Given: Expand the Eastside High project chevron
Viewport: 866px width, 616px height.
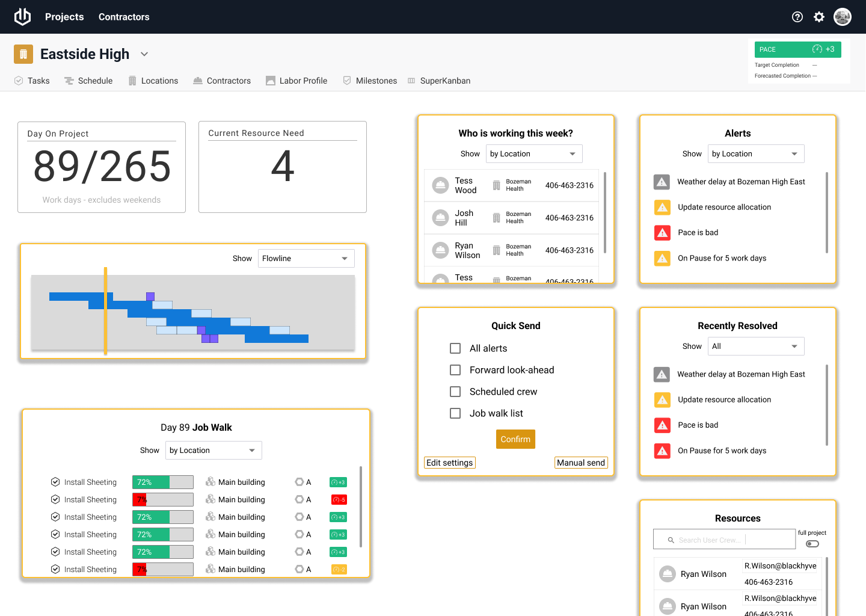Looking at the screenshot, I should coord(144,54).
